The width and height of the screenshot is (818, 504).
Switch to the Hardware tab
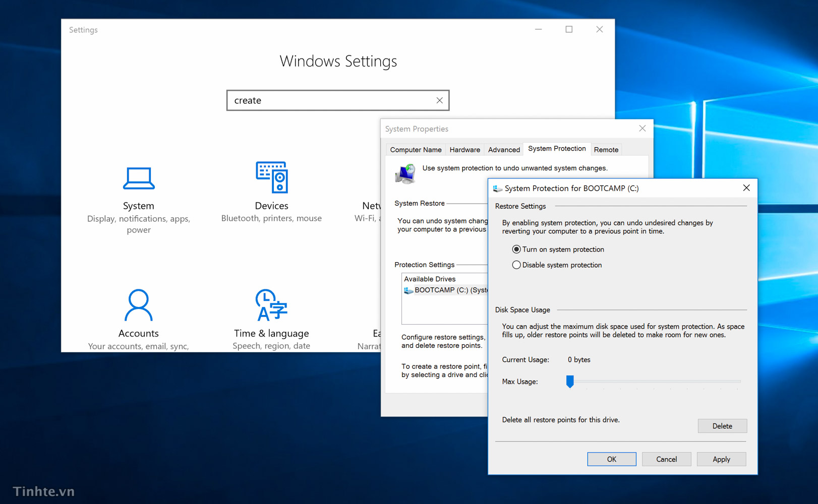click(464, 150)
